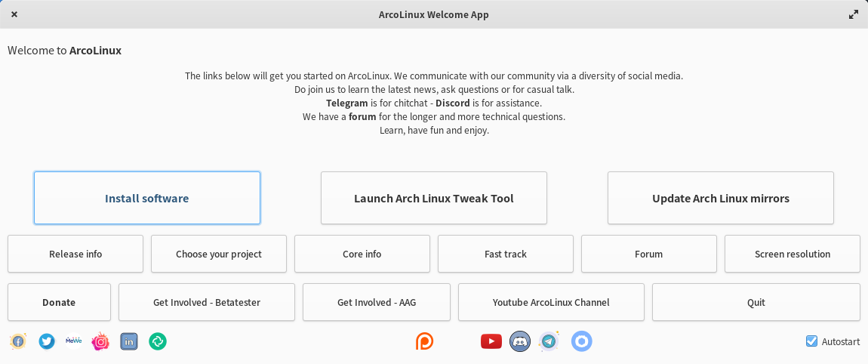Open the MeWe social icon
The width and height of the screenshot is (868, 364).
pos(74,341)
